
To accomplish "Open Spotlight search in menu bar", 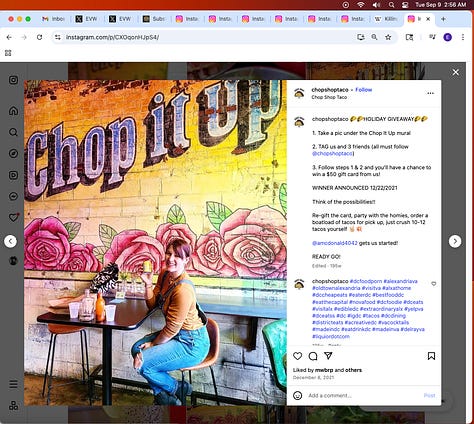I will 392,5.
